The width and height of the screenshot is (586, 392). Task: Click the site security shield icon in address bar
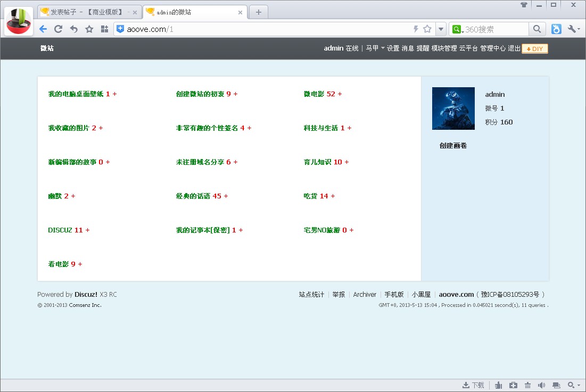[x=120, y=29]
